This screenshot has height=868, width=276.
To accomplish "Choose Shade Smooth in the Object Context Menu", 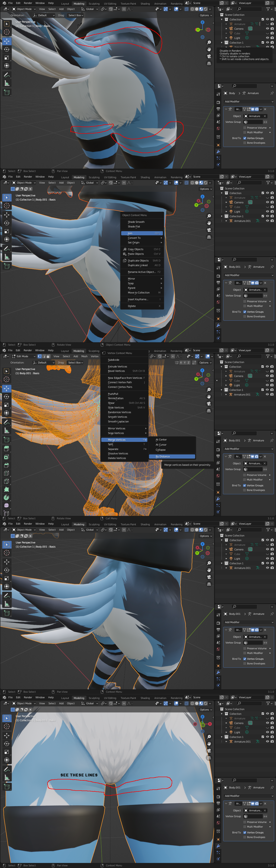I will pyautogui.click(x=142, y=222).
